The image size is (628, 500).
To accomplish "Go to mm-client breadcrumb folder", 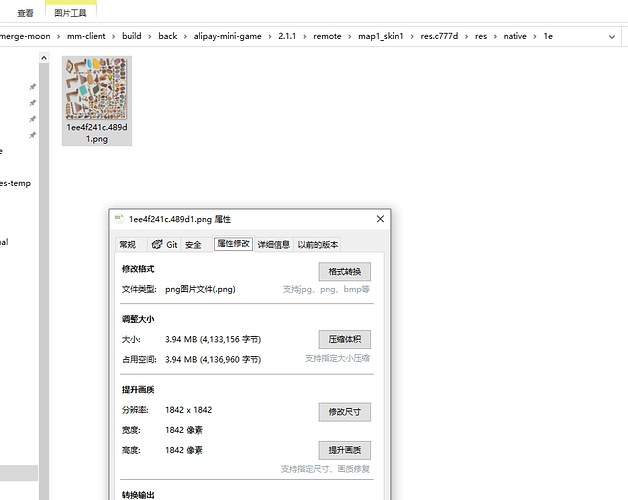I will point(86,36).
